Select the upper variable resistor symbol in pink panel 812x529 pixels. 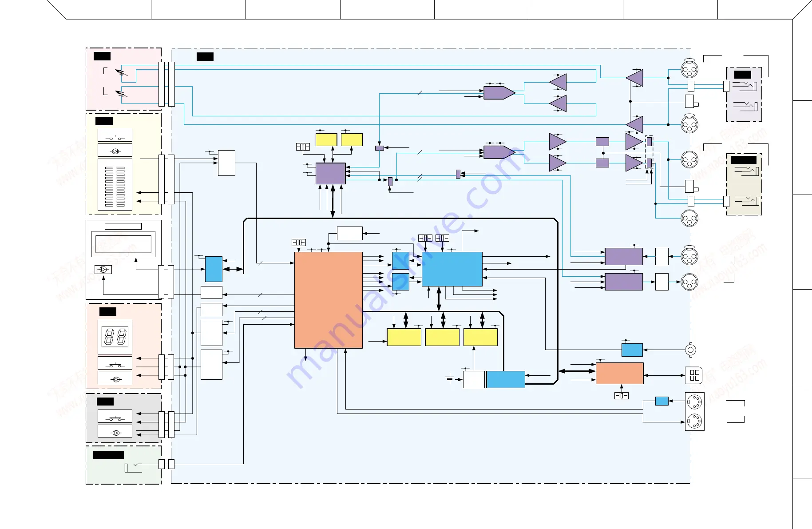tap(121, 72)
